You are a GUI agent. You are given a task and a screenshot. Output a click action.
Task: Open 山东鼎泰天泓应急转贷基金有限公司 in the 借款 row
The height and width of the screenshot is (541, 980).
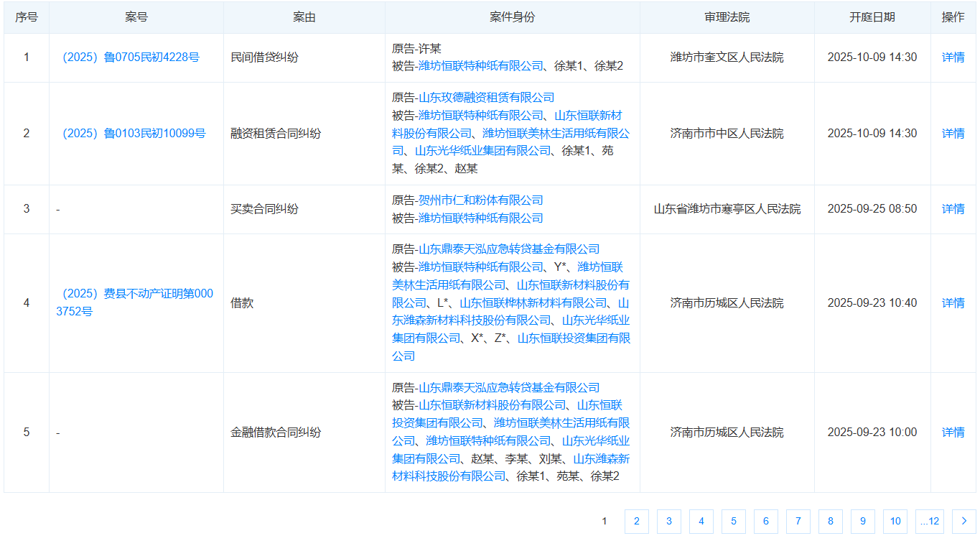coord(509,249)
